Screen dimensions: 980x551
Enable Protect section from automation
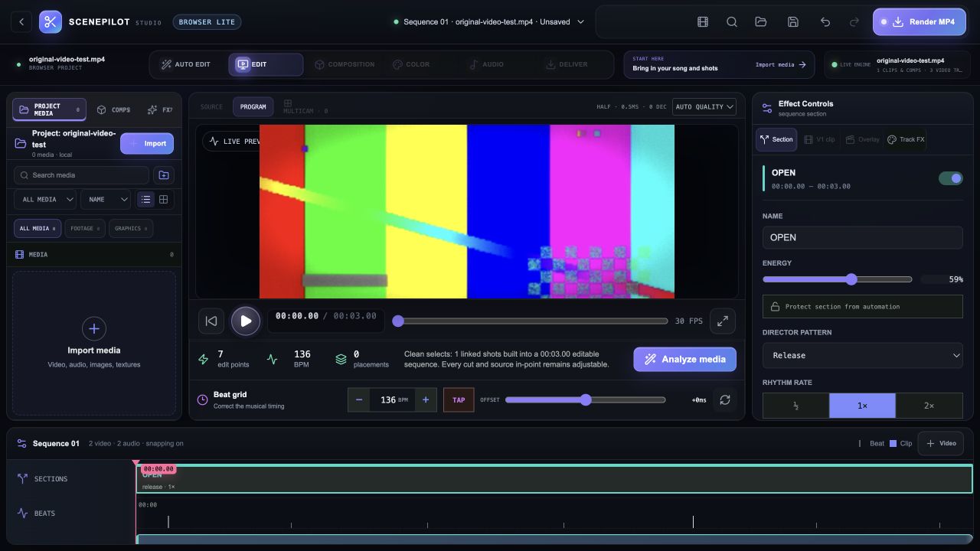coord(863,307)
